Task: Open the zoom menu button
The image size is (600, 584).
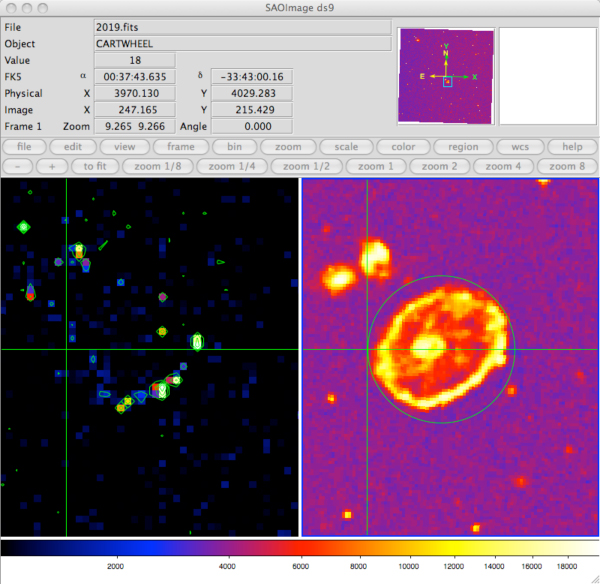Action: (288, 147)
